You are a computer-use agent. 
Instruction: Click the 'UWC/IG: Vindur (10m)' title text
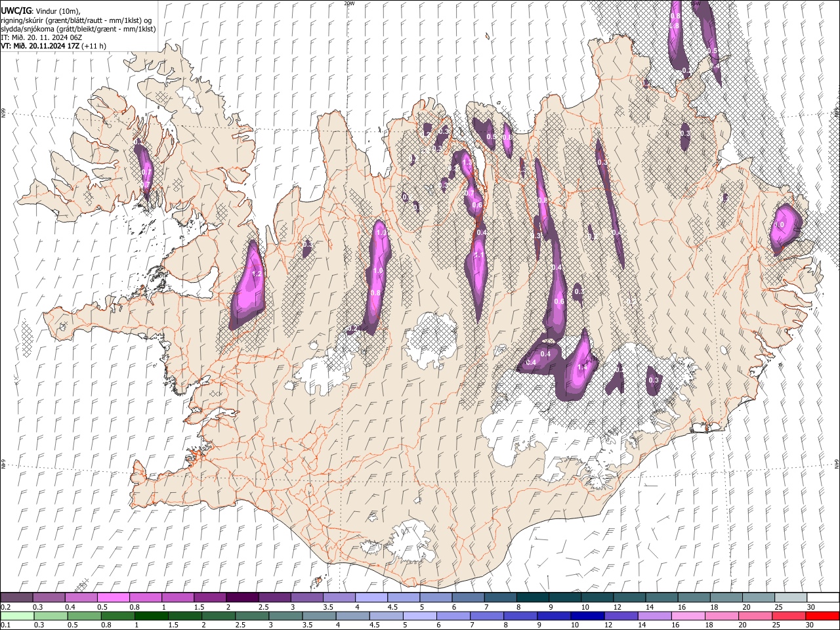tap(41, 11)
